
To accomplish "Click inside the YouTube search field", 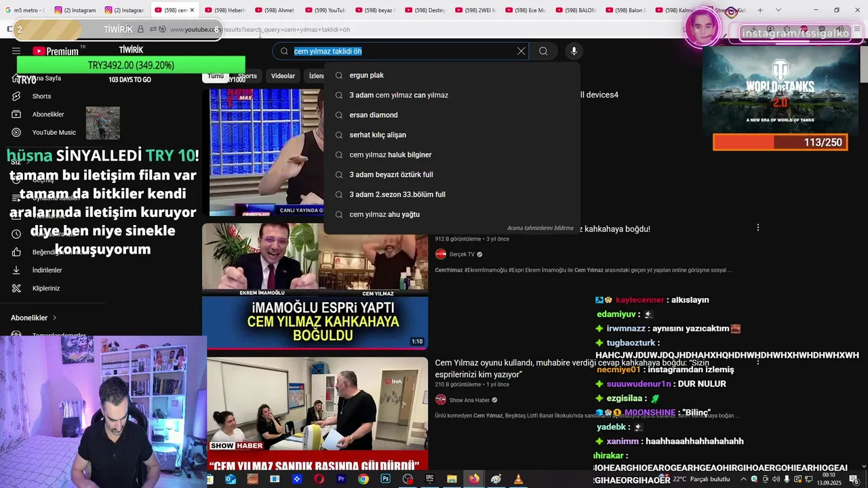I will tap(400, 52).
